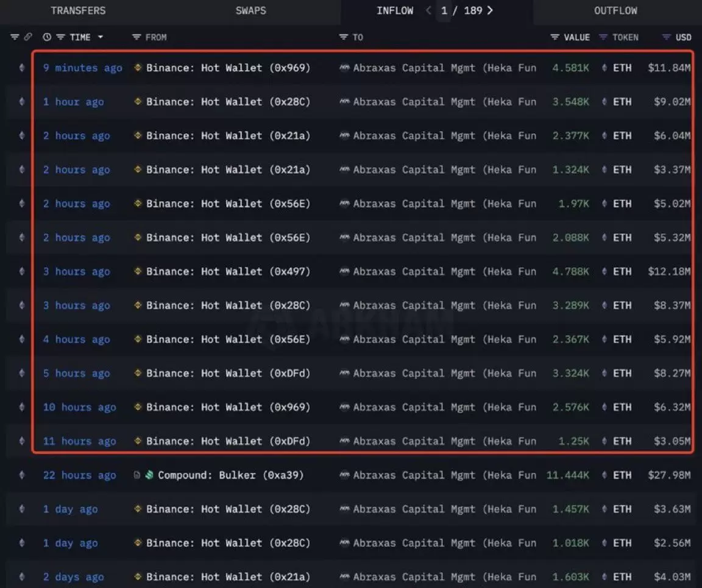702x588 pixels.
Task: Switch to the TRANSFERS tab
Action: [78, 11]
